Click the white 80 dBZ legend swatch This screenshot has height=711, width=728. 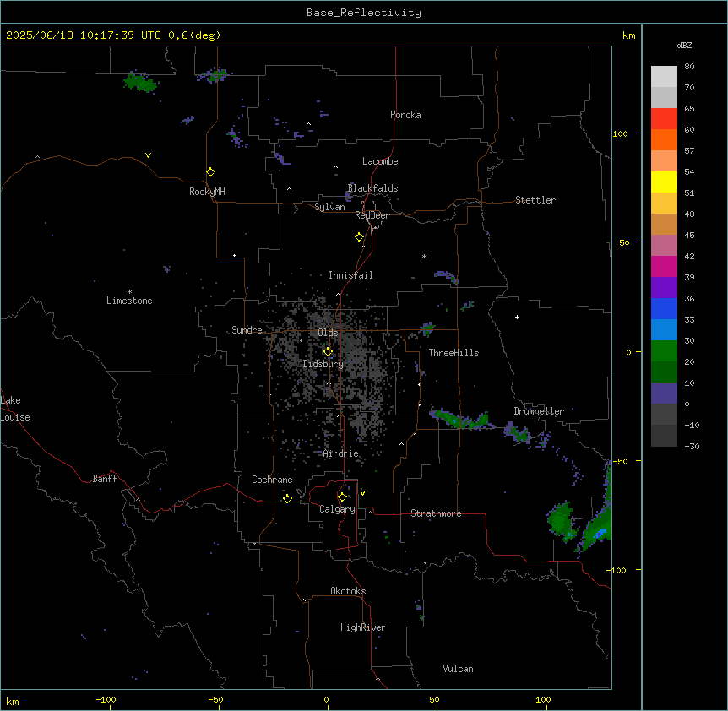(x=664, y=77)
